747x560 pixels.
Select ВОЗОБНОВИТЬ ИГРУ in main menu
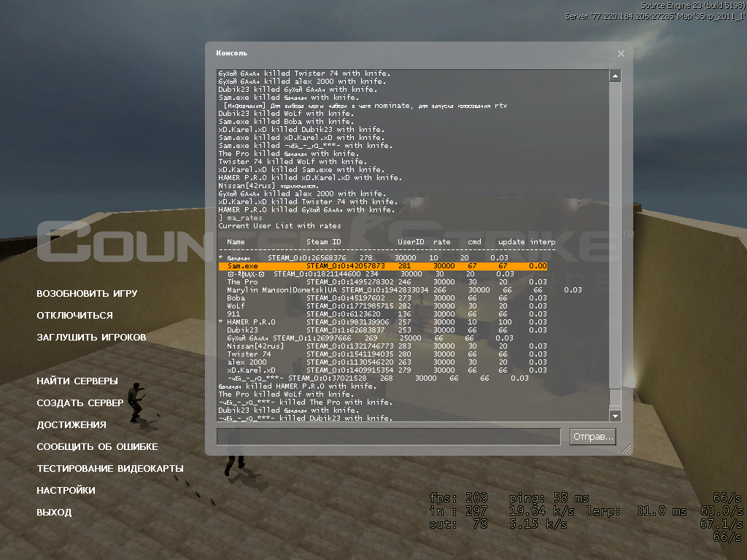click(x=88, y=293)
